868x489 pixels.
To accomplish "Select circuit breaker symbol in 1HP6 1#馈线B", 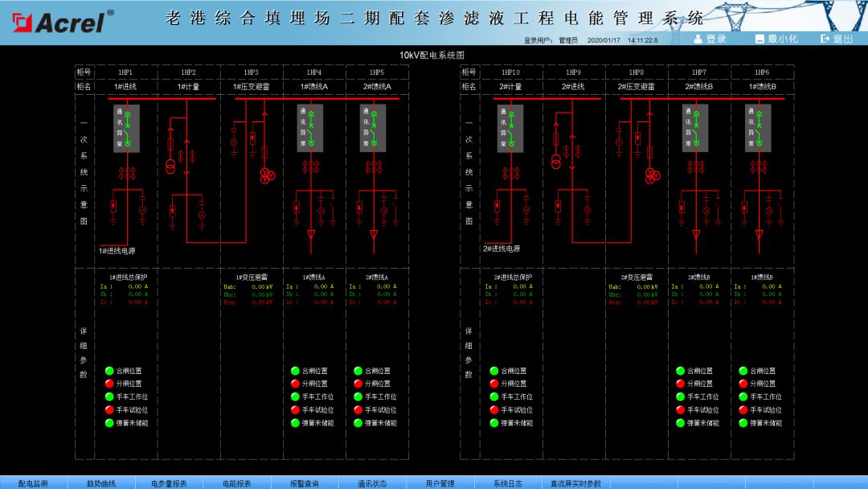I will pyautogui.click(x=758, y=129).
